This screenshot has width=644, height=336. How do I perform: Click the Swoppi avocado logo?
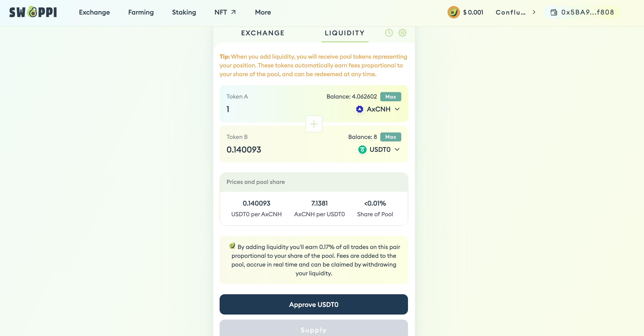[33, 12]
